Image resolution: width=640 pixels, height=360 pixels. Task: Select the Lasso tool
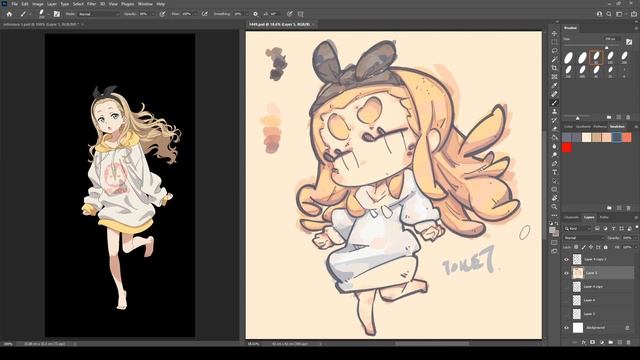coord(554,51)
